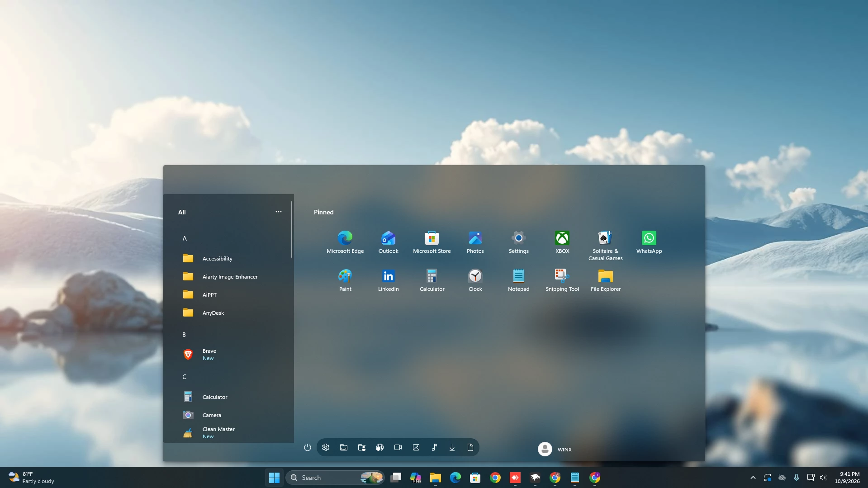Launch the XBOX app
The height and width of the screenshot is (488, 868).
tap(562, 242)
